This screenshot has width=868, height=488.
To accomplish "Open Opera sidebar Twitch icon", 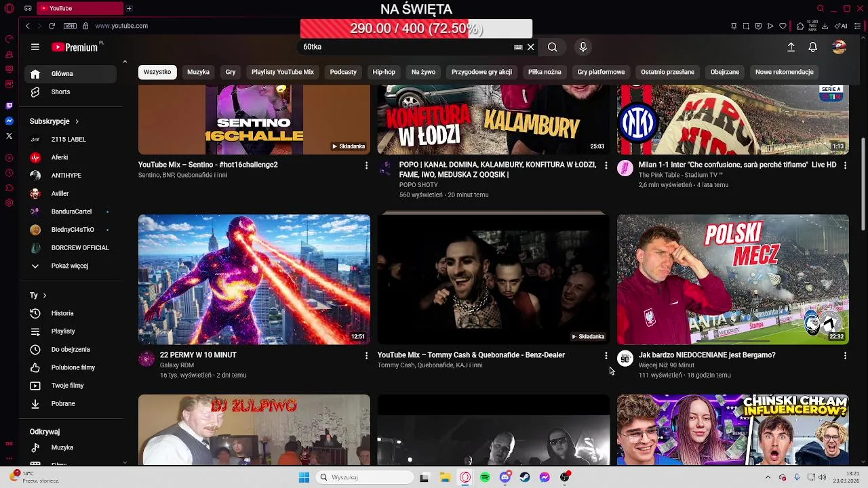I will click(9, 106).
